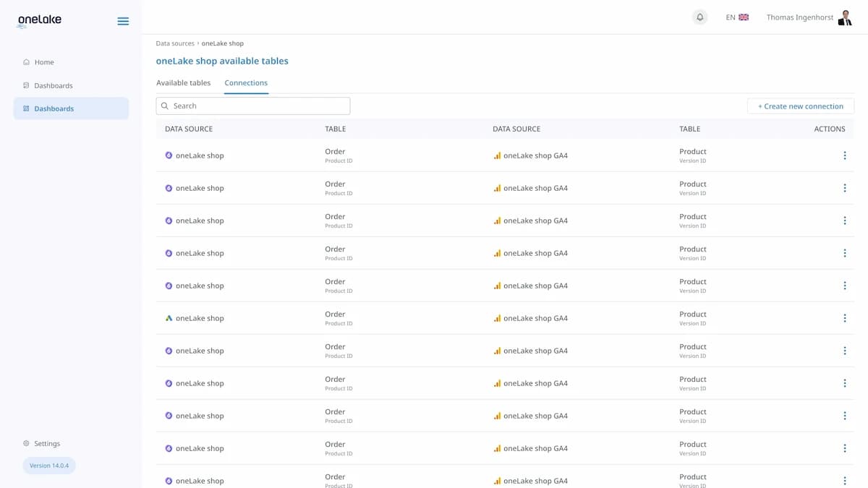Open actions menu for the first connection row
868x488 pixels.
(844, 155)
